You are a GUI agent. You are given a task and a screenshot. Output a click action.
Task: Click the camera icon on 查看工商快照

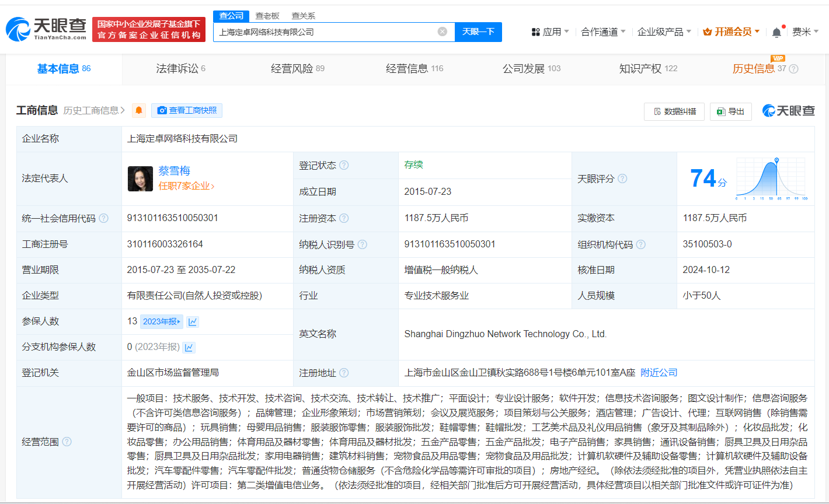pyautogui.click(x=162, y=110)
